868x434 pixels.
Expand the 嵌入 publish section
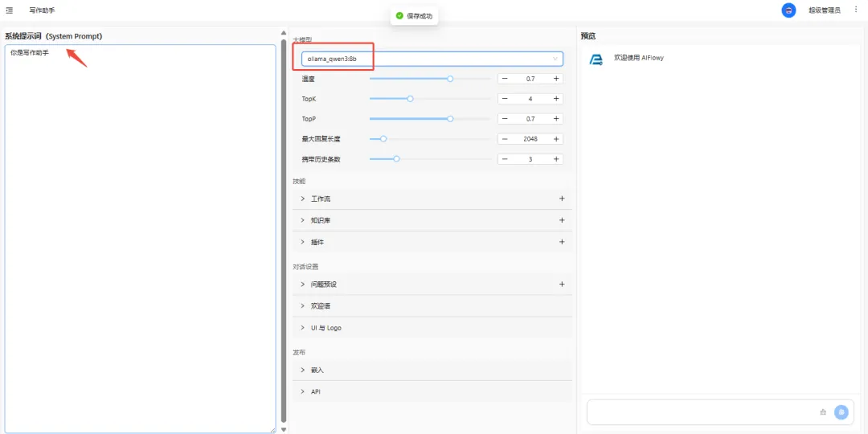317,370
